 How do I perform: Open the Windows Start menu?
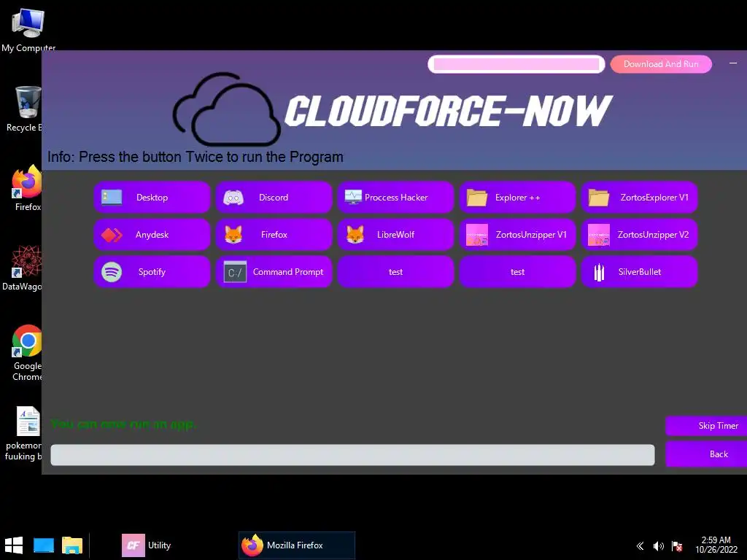coord(14,545)
